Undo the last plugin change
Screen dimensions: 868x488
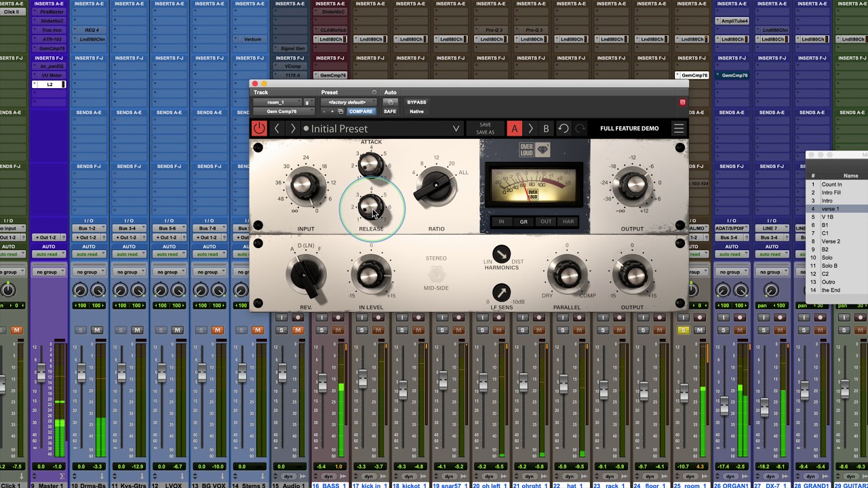564,128
